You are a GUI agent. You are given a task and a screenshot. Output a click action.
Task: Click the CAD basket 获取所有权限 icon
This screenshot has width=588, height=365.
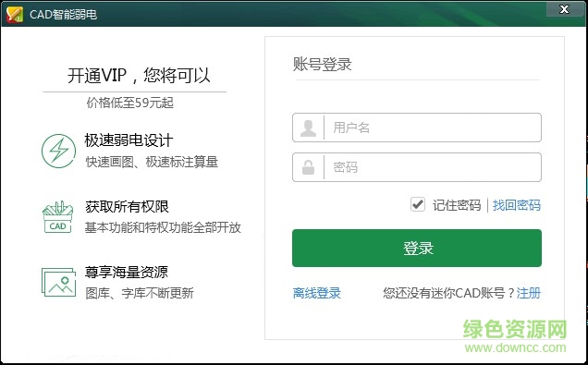click(57, 217)
